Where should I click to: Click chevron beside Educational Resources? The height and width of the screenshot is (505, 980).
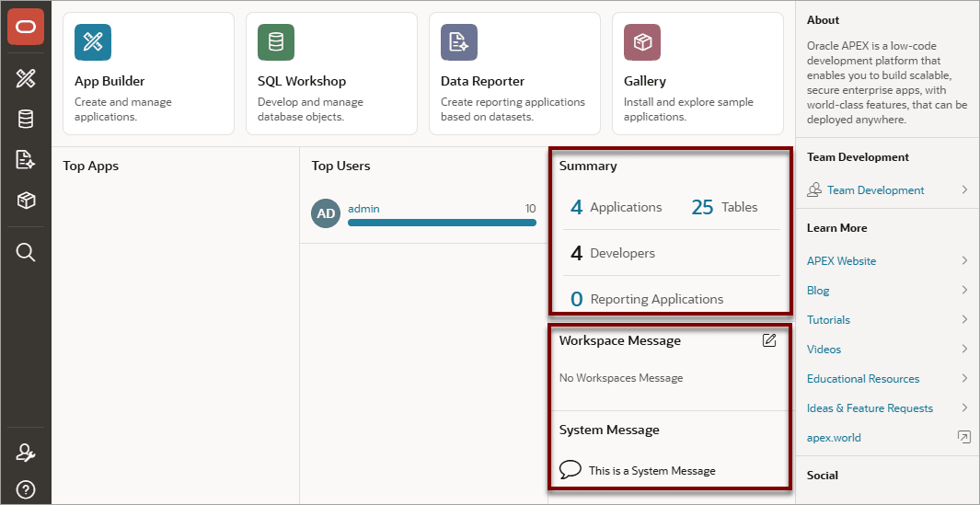(x=965, y=378)
